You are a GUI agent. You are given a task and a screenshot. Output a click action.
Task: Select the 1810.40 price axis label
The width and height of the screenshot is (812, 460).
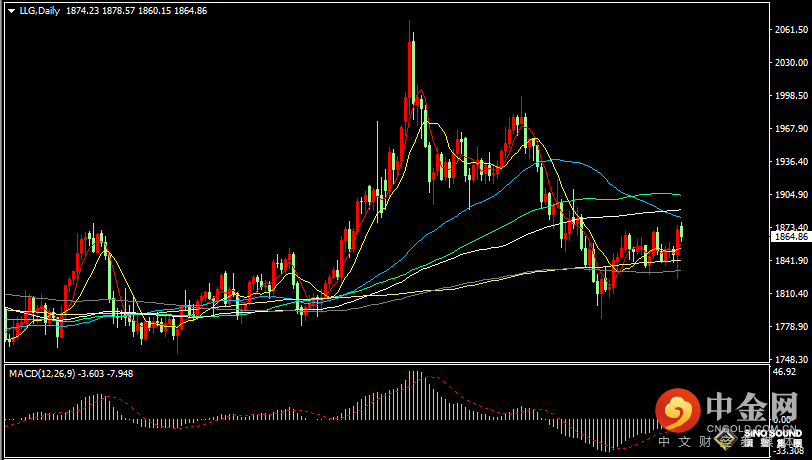point(791,293)
